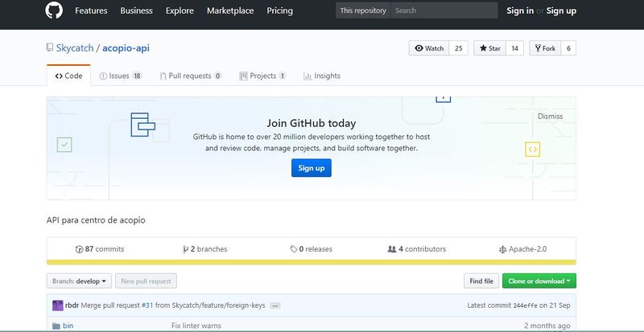The width and height of the screenshot is (644, 332).
Task: View the 87 commits history
Action: pos(100,249)
